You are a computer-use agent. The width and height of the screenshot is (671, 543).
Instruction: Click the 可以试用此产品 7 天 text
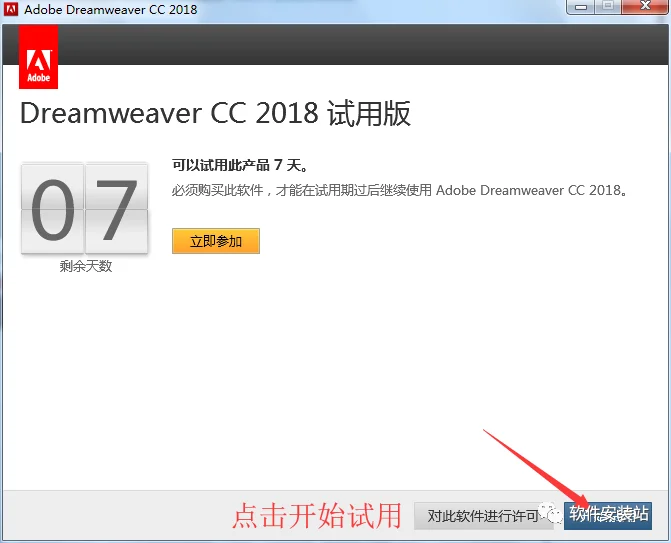click(240, 165)
